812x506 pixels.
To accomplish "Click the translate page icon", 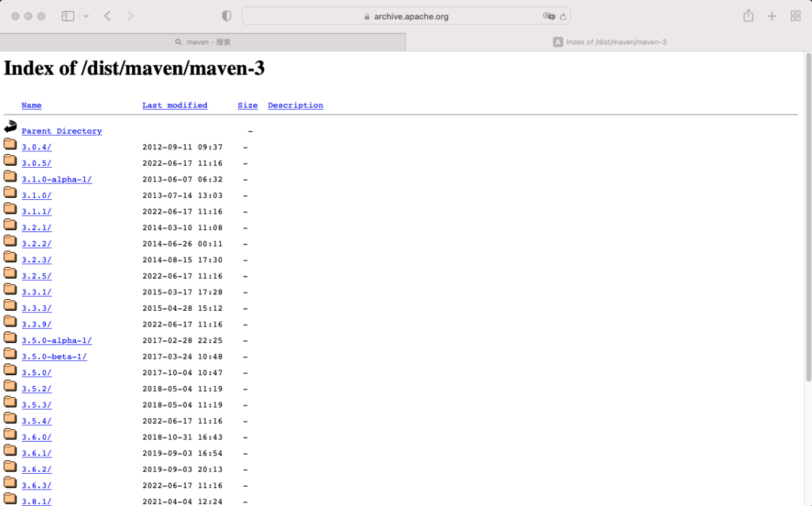I will point(548,16).
